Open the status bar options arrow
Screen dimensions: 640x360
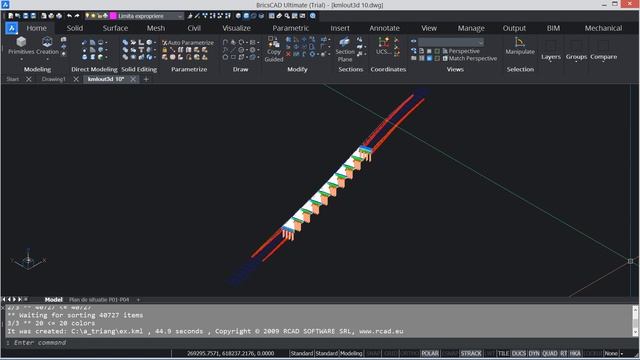click(x=622, y=353)
